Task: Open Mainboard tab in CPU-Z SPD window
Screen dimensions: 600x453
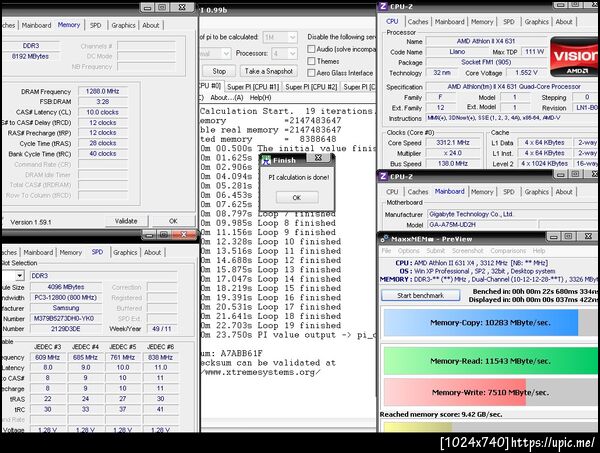Action: 38,253
